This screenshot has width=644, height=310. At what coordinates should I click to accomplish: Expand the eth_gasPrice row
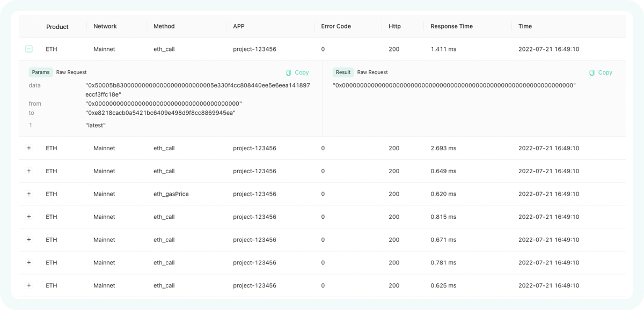29,194
